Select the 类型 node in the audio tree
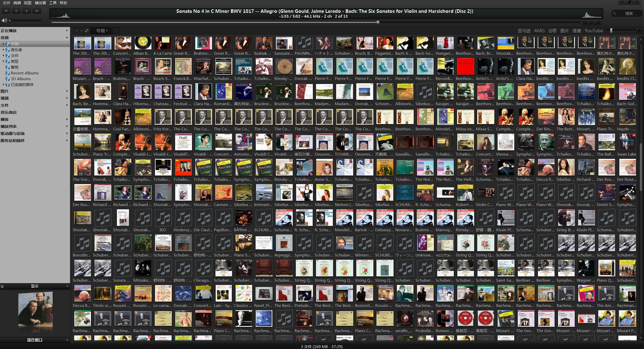Screen dimensions: 644x349 click(15, 61)
